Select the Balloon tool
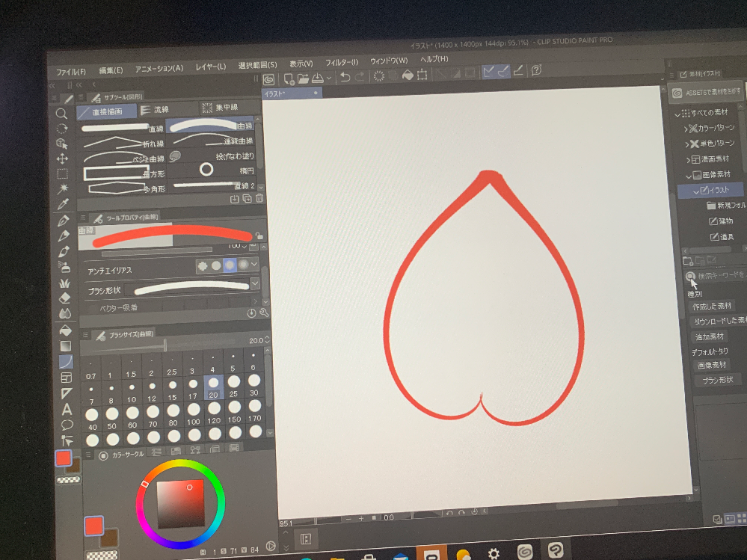Screen dimensions: 747x560 tap(67, 424)
